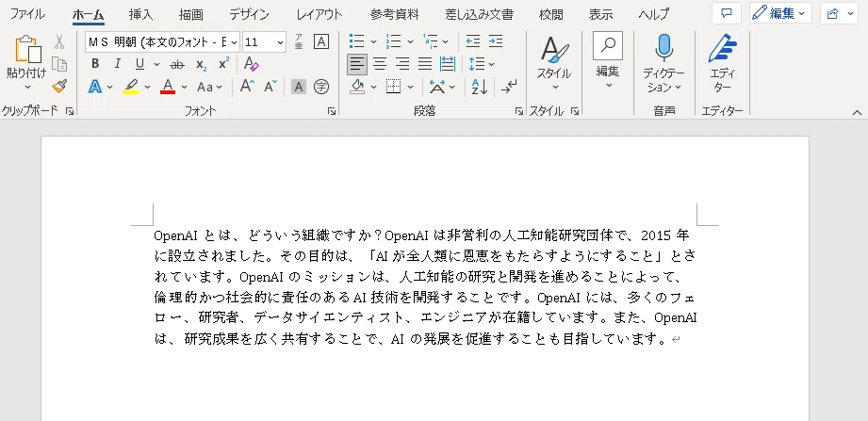Increase font size with A-up icon
Screen dimensions: 868x421
coord(247,87)
